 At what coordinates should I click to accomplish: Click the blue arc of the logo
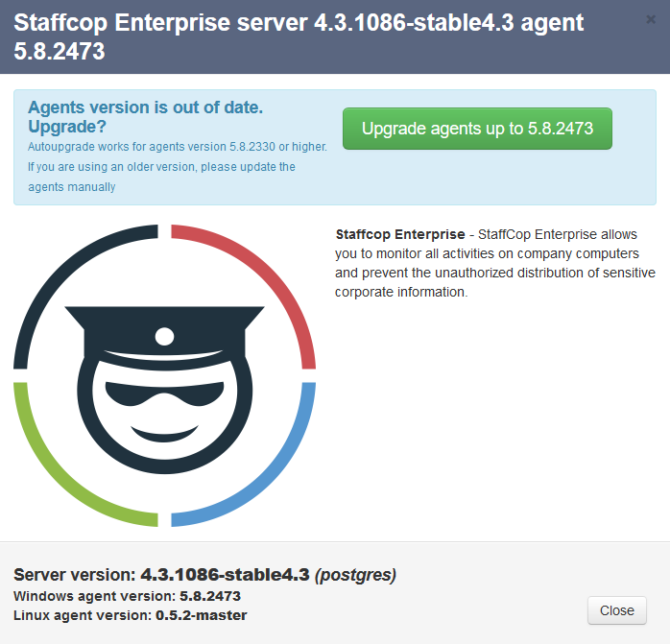[272, 472]
